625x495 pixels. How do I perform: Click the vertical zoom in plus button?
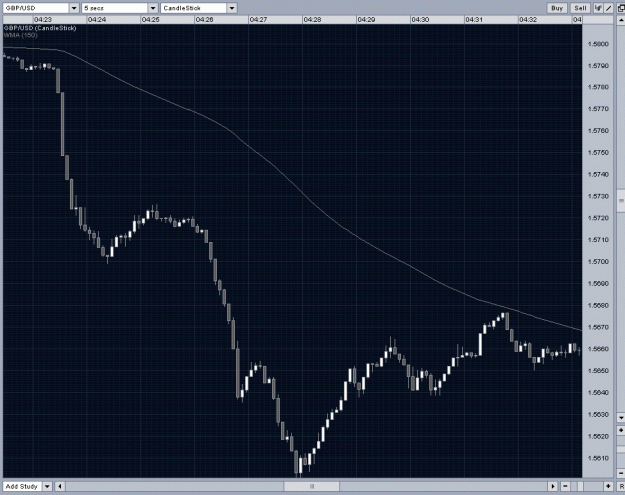coord(621,430)
